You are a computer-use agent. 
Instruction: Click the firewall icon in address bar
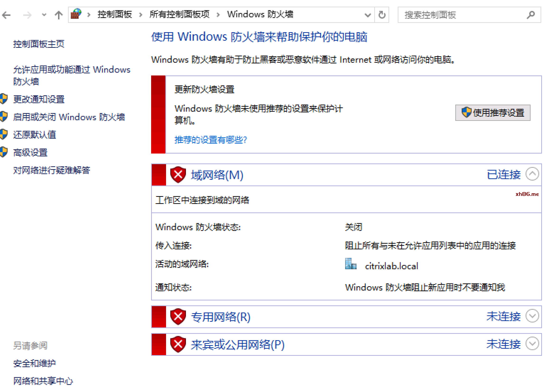[76, 14]
